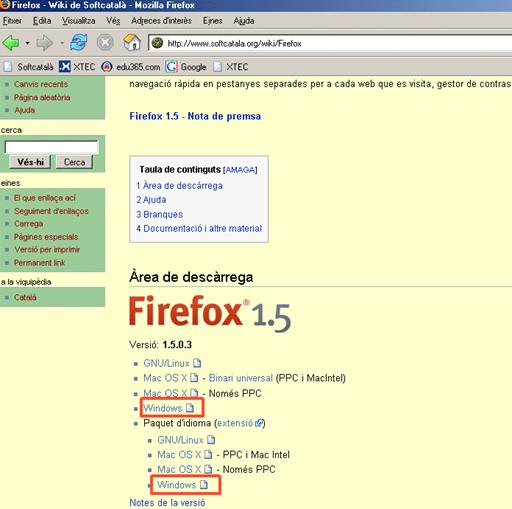Jump to 4 Documentació i altre material
The width and height of the screenshot is (512, 509).
click(x=199, y=228)
